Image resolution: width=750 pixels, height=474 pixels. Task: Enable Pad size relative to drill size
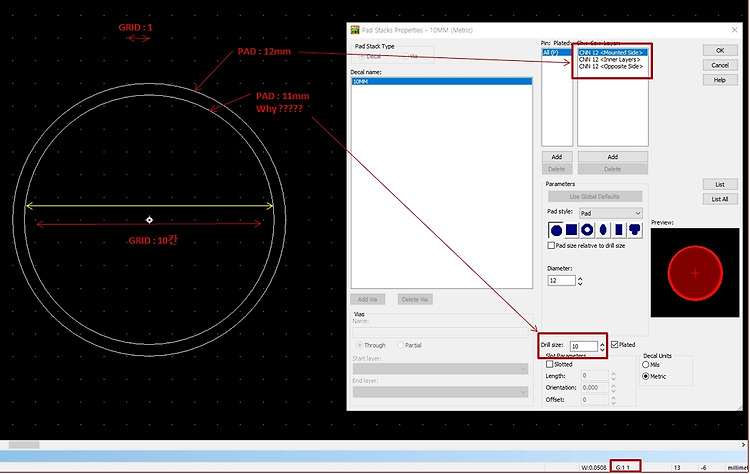551,245
